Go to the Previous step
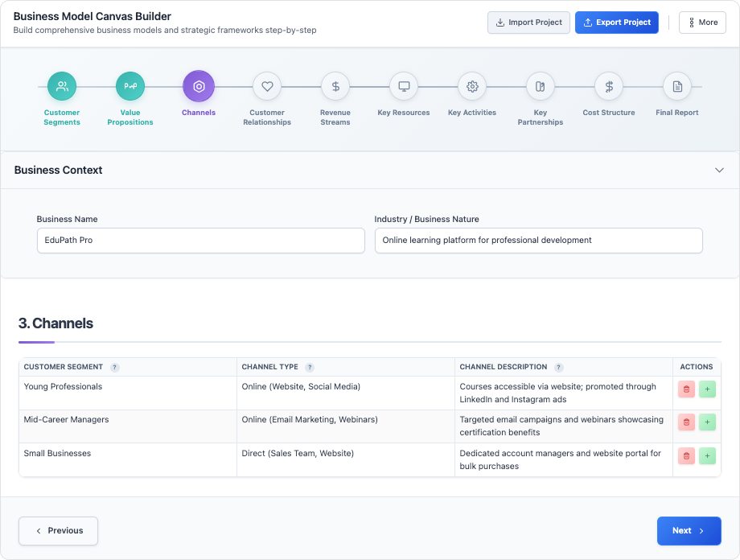 pyautogui.click(x=59, y=531)
